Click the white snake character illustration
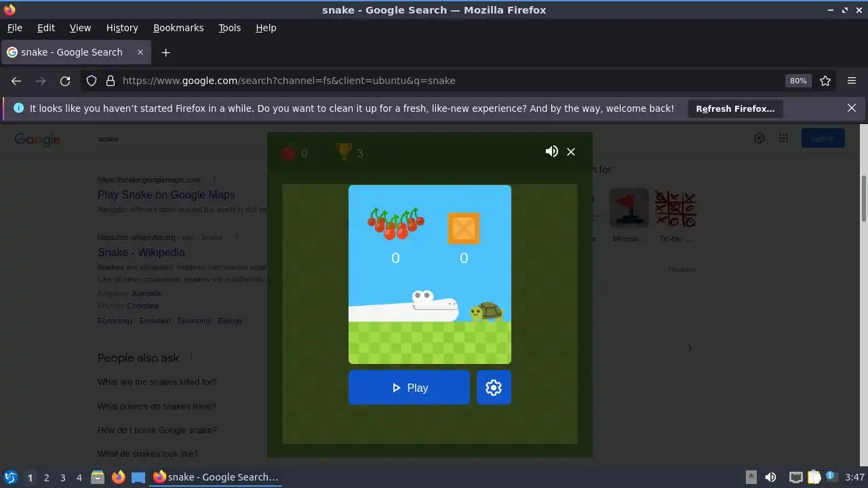This screenshot has height=488, width=868. 404,306
